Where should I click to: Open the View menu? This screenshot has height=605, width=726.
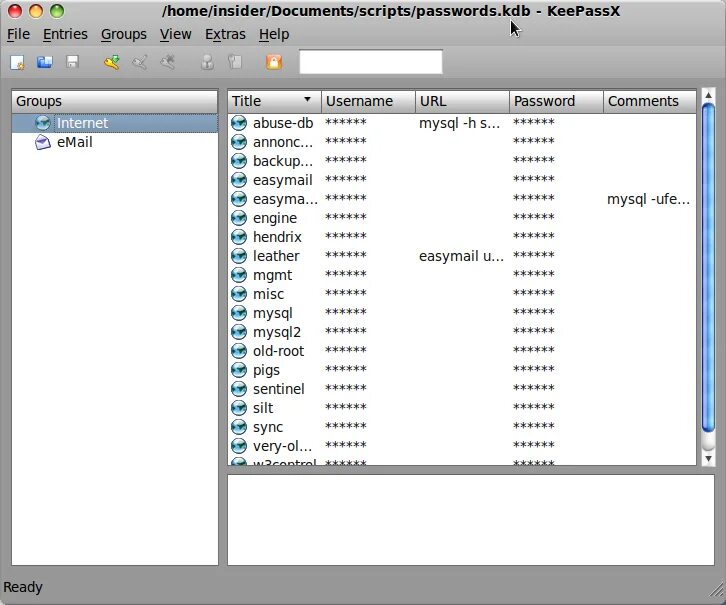(175, 34)
